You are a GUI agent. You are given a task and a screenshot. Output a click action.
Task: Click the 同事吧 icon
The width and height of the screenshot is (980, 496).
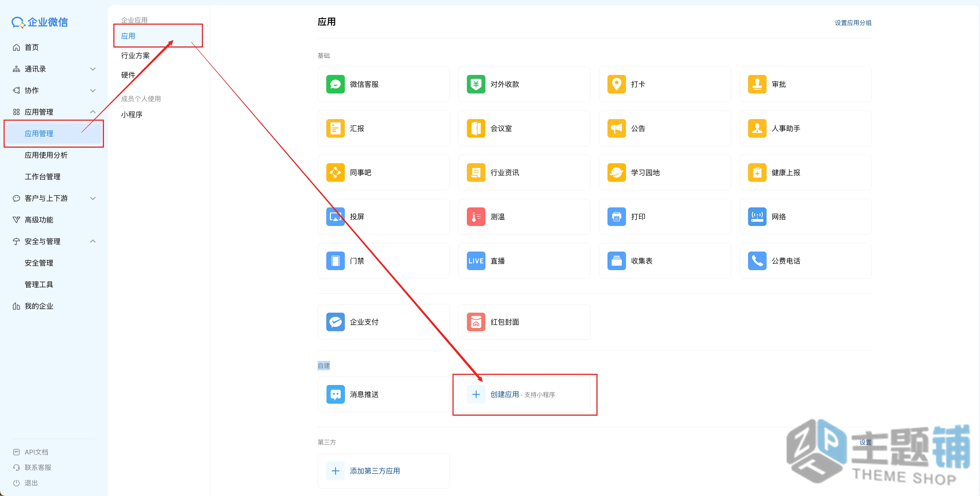tap(335, 173)
